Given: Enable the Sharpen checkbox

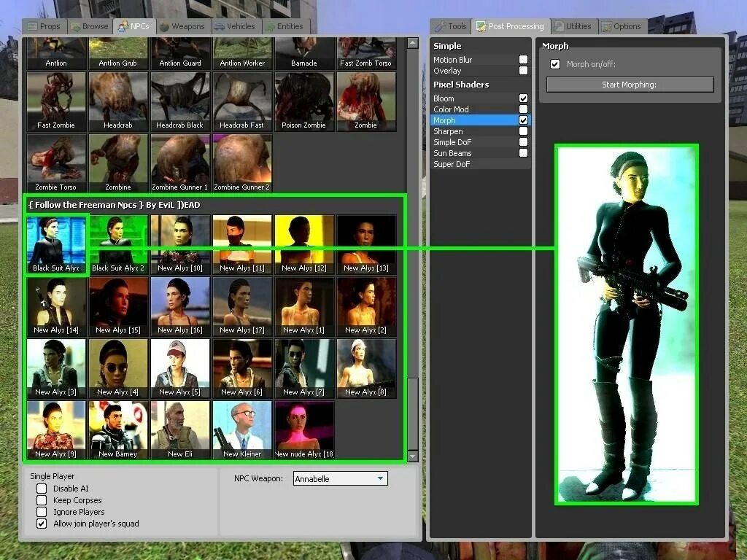Looking at the screenshot, I should (x=523, y=131).
